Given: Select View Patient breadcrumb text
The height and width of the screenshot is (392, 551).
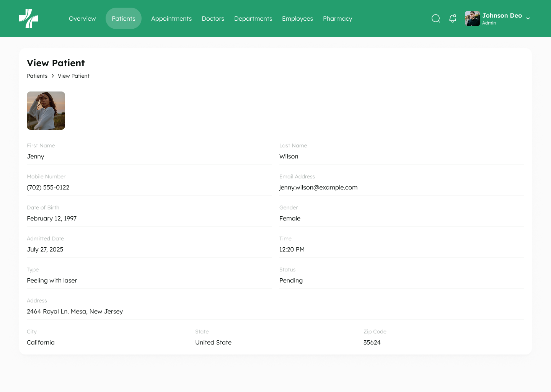Looking at the screenshot, I should pos(73,76).
